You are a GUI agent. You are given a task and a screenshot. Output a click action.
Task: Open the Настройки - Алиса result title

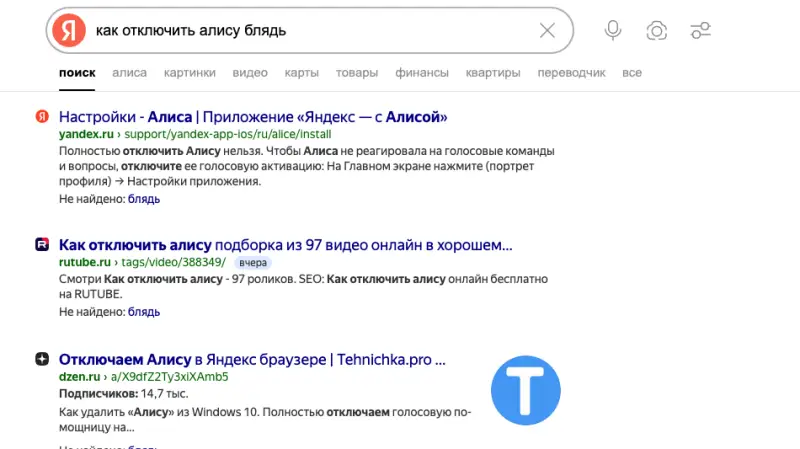[253, 116]
